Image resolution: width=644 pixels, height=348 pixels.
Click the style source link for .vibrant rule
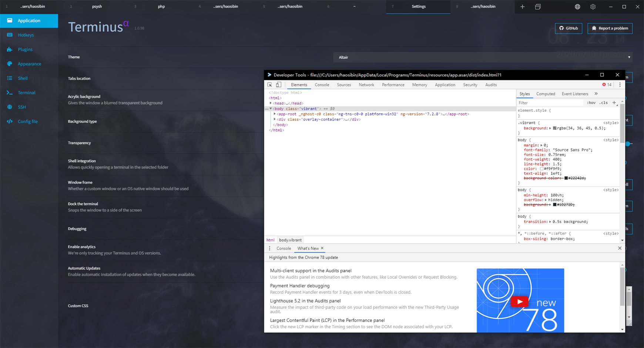(611, 123)
